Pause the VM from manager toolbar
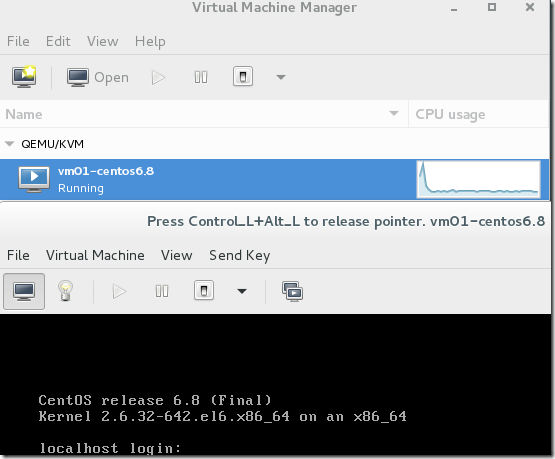Screen dimensions: 555x459 [x=201, y=77]
